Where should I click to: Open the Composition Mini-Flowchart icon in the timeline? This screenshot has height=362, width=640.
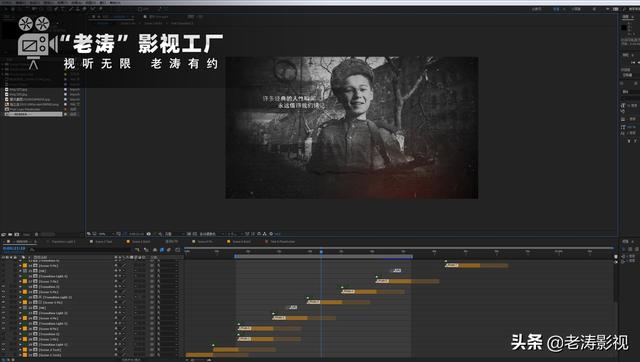click(x=137, y=250)
